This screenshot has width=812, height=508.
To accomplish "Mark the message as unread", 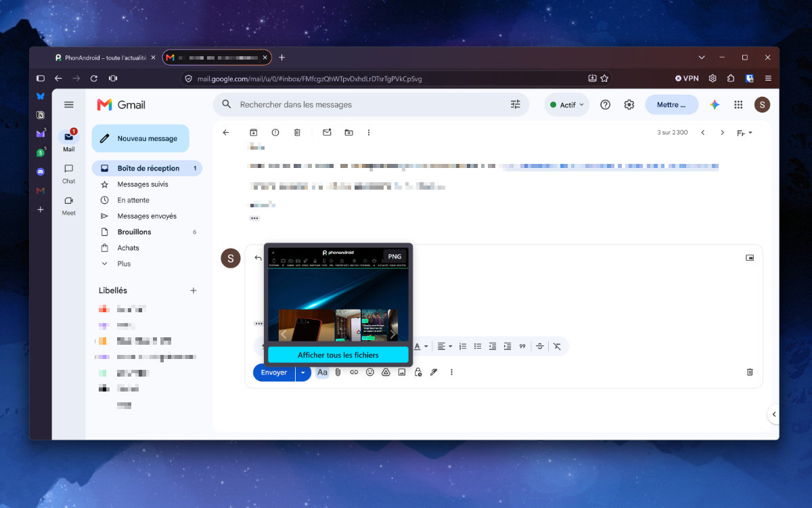I will 327,133.
